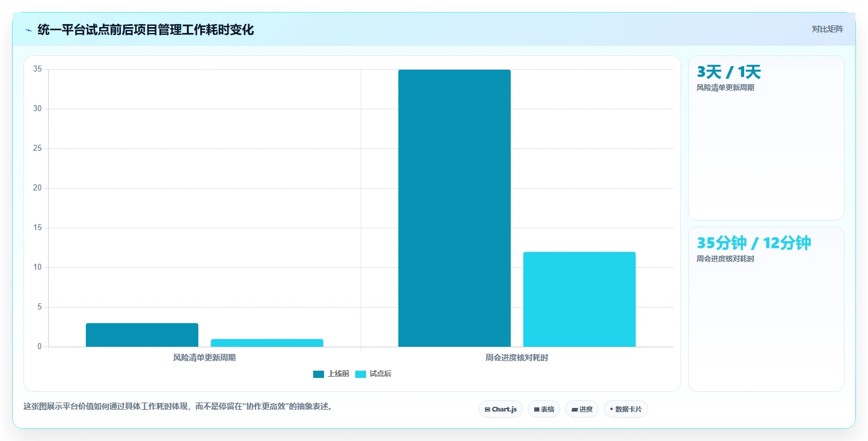Click the 周会进度核对耗时 card caption

coord(726,259)
